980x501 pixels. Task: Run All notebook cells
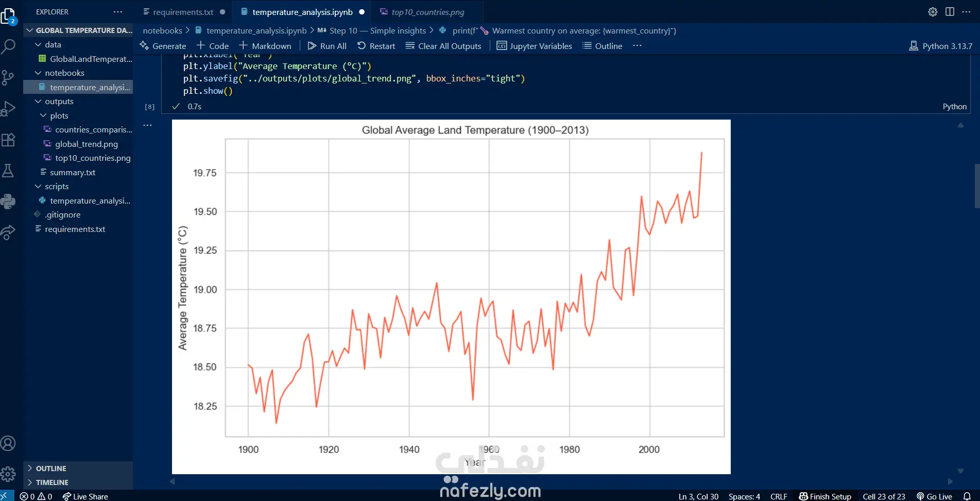click(327, 46)
